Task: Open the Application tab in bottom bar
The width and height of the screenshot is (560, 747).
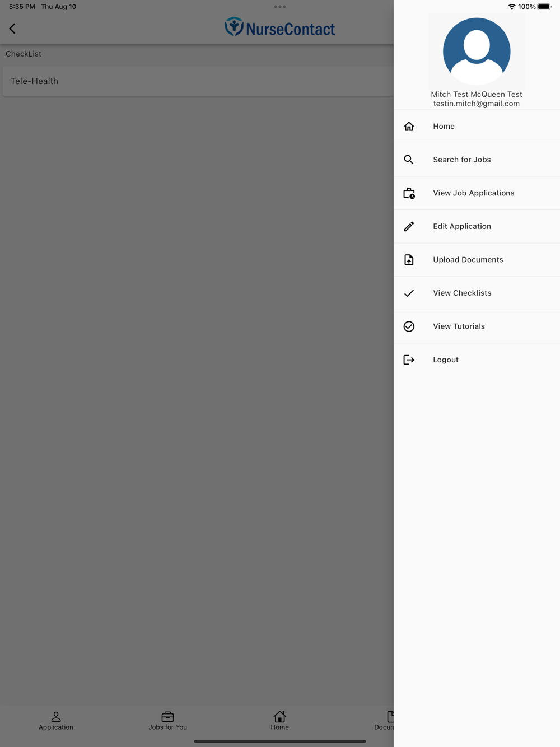Action: click(56, 721)
